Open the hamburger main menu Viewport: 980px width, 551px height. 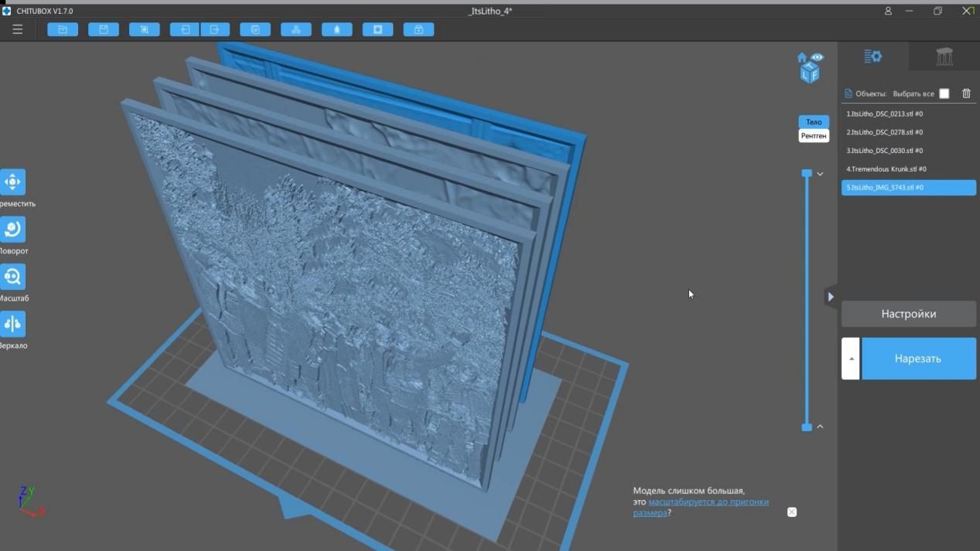tap(17, 29)
